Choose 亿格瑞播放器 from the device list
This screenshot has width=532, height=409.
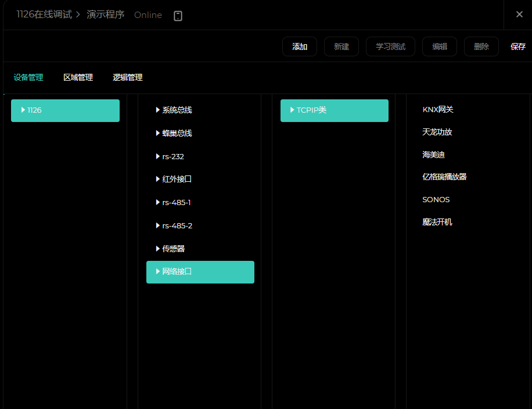tap(444, 177)
